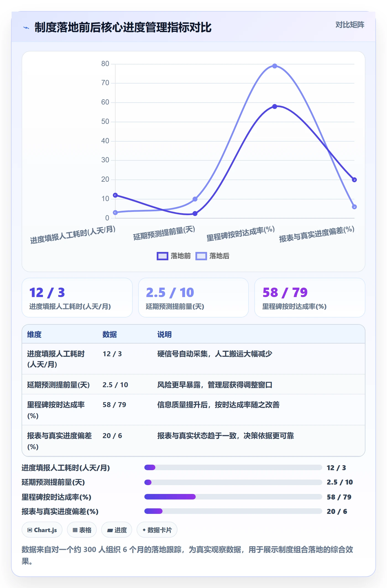Screen dimensions: 387x588
Task: Click the 2.5 / 10 table data cell
Action: coord(115,385)
